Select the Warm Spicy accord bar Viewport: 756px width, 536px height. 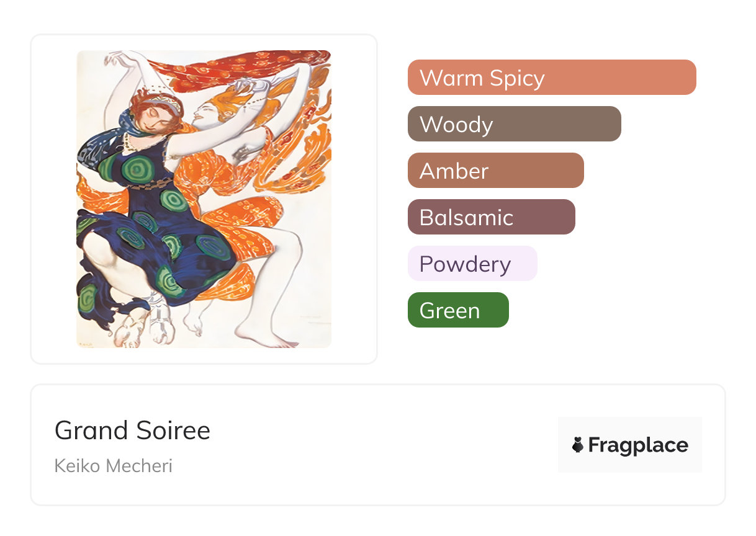(x=551, y=78)
